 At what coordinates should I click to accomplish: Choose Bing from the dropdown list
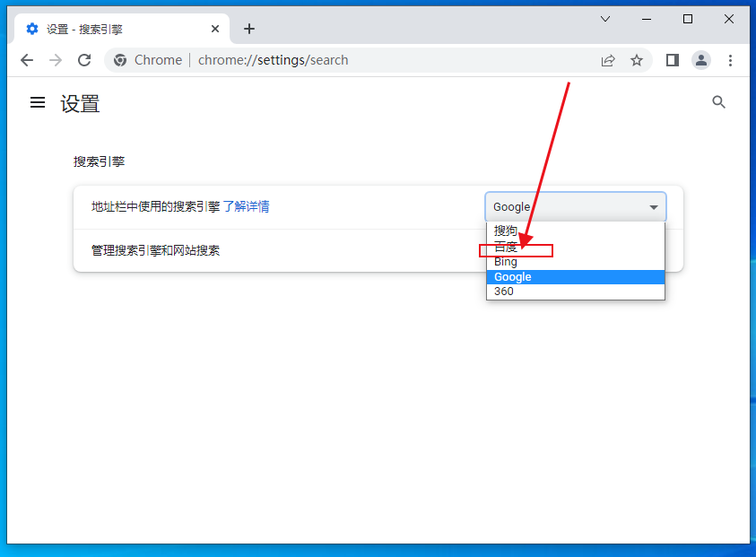tap(575, 262)
